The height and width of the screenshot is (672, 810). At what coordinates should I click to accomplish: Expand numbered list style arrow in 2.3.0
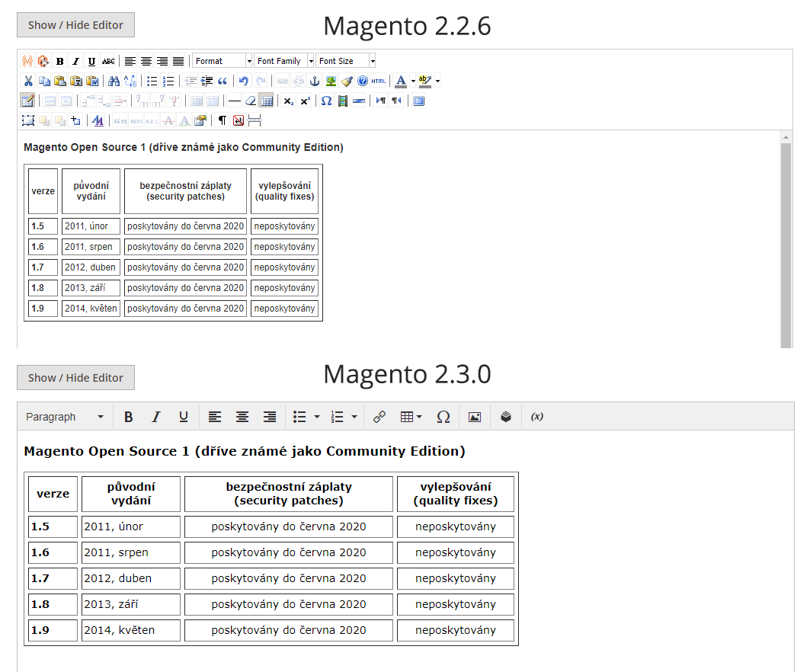tap(354, 417)
